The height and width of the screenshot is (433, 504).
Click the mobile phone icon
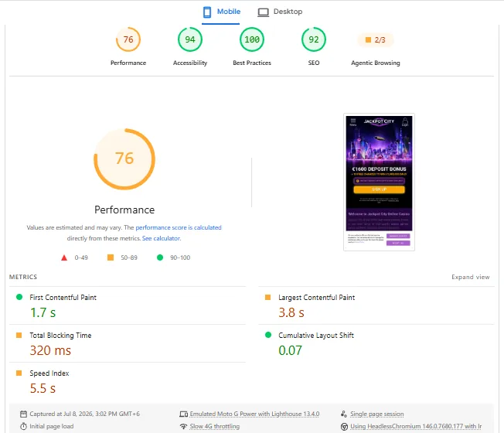pos(207,12)
